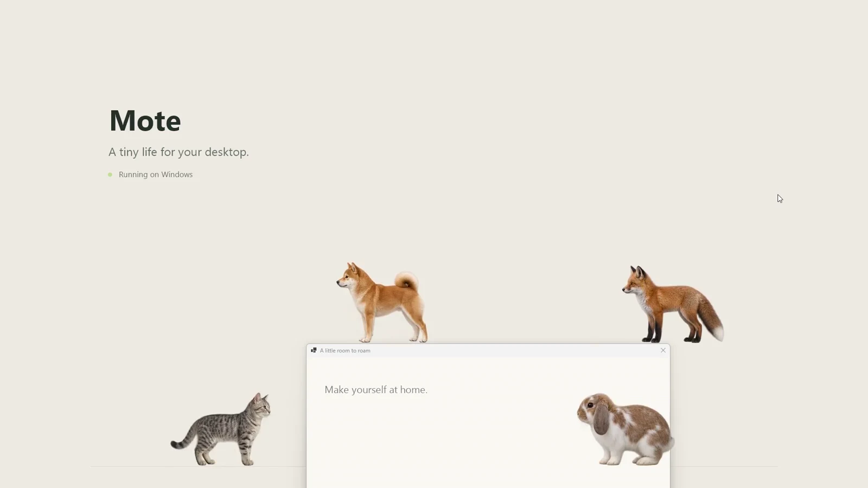This screenshot has width=868, height=488.
Task: Click the lop-eared rabbit pet
Action: 625,429
